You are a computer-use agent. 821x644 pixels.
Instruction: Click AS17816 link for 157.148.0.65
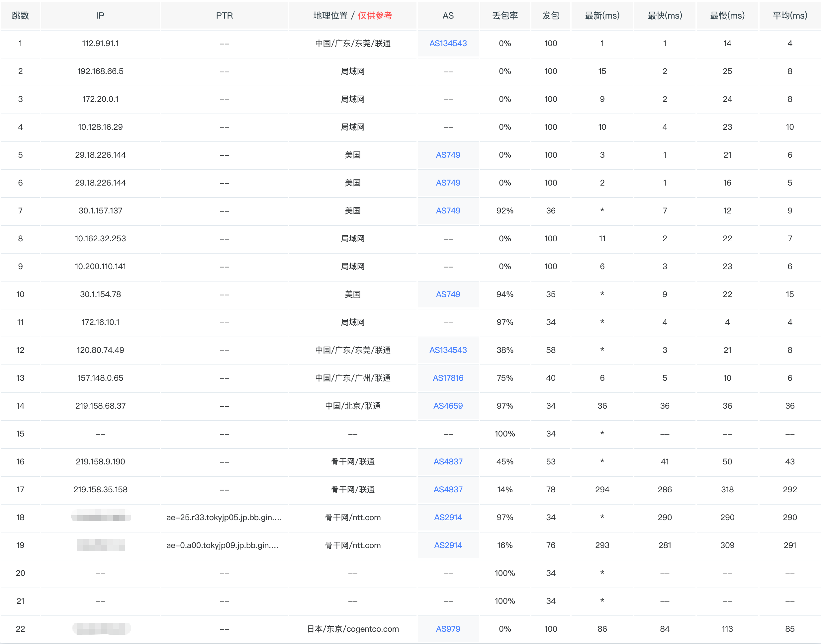click(448, 378)
